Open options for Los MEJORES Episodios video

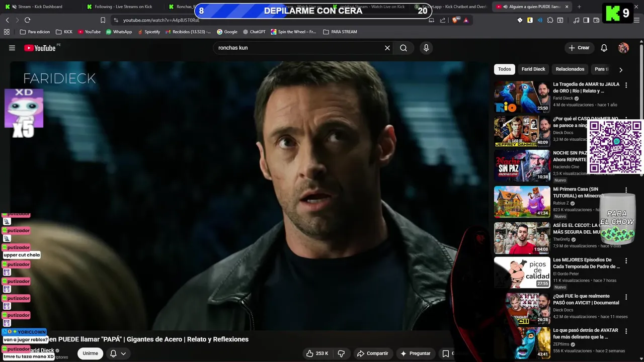[626, 261]
